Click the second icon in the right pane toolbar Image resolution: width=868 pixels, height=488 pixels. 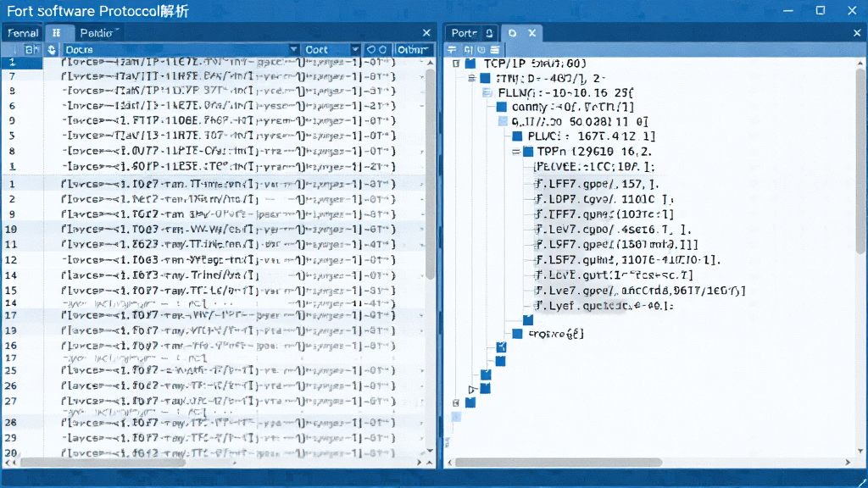[x=468, y=50]
